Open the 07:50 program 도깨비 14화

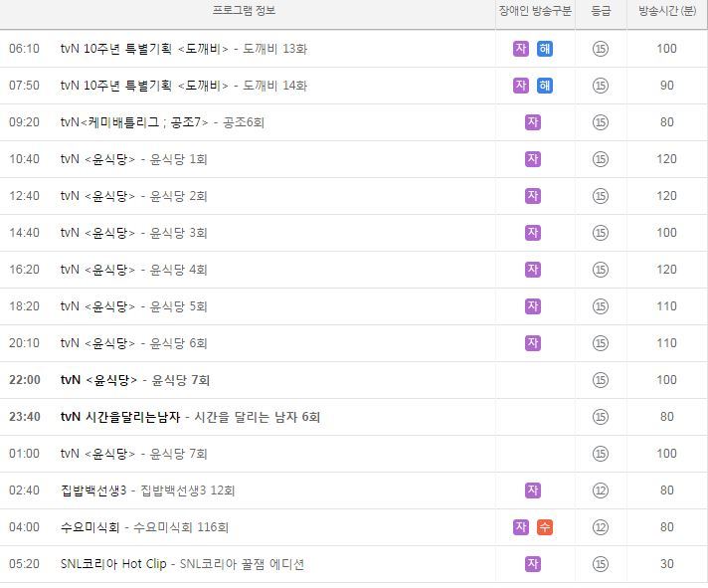(184, 86)
